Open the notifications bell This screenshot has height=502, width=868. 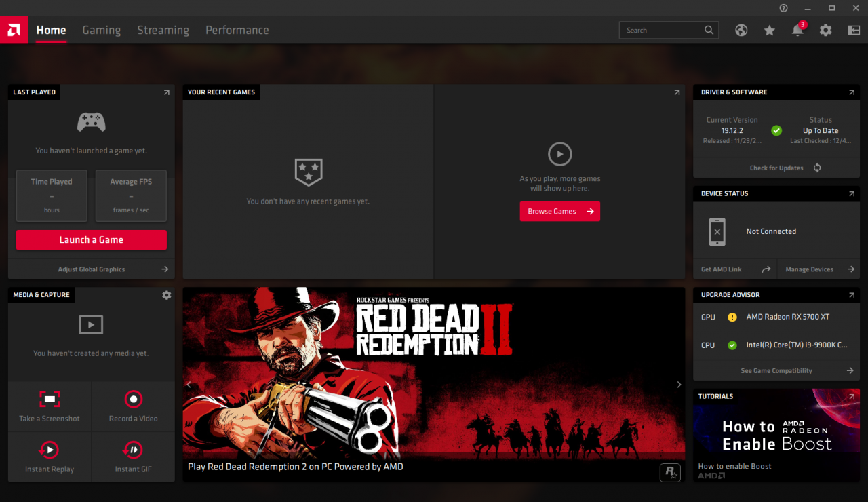[798, 30]
